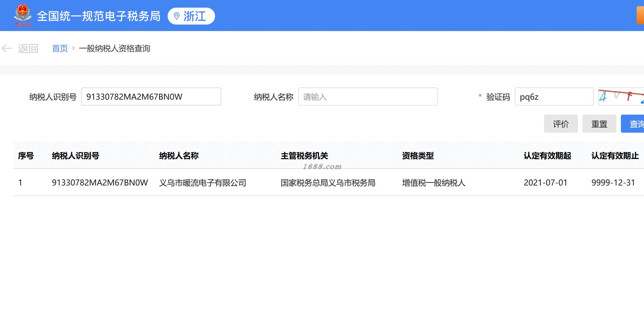The height and width of the screenshot is (332, 644).
Task: Click the tax bureau emblem logo
Action: (23, 15)
